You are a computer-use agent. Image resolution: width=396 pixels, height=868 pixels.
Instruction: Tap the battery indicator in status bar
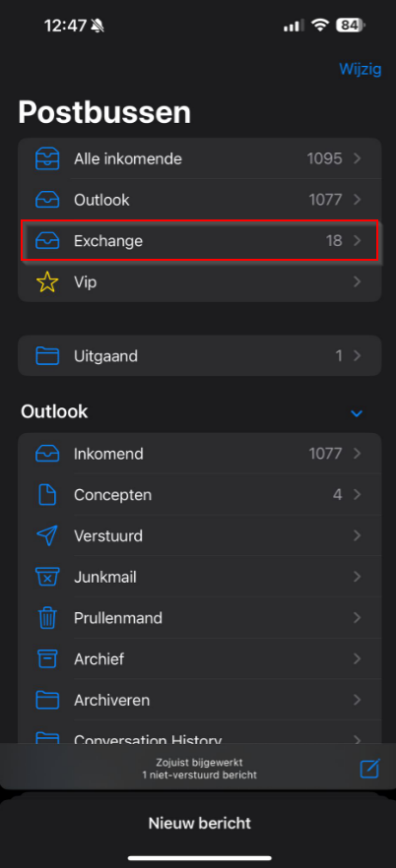click(x=351, y=25)
